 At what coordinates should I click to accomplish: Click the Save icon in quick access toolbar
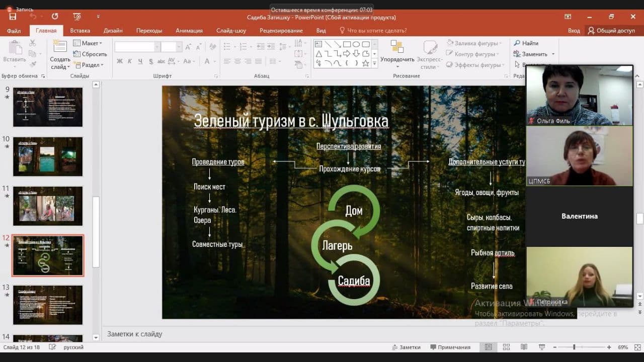[13, 17]
